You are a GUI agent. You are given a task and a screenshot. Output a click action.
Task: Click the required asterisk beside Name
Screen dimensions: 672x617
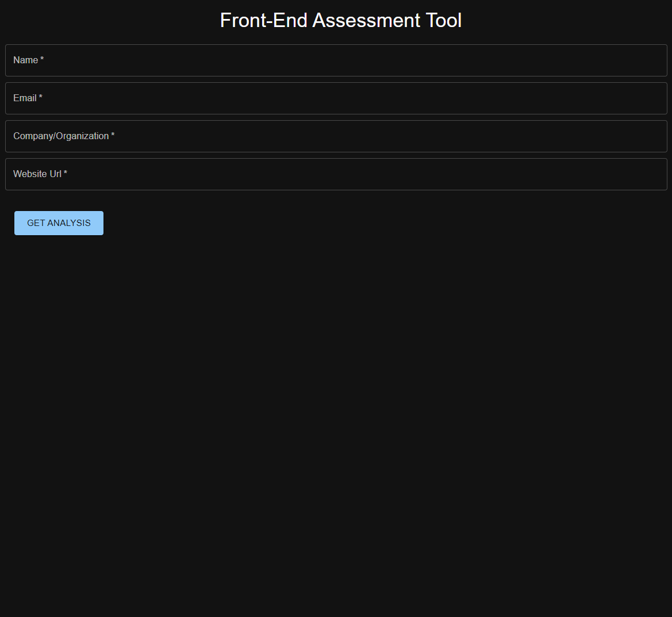42,60
